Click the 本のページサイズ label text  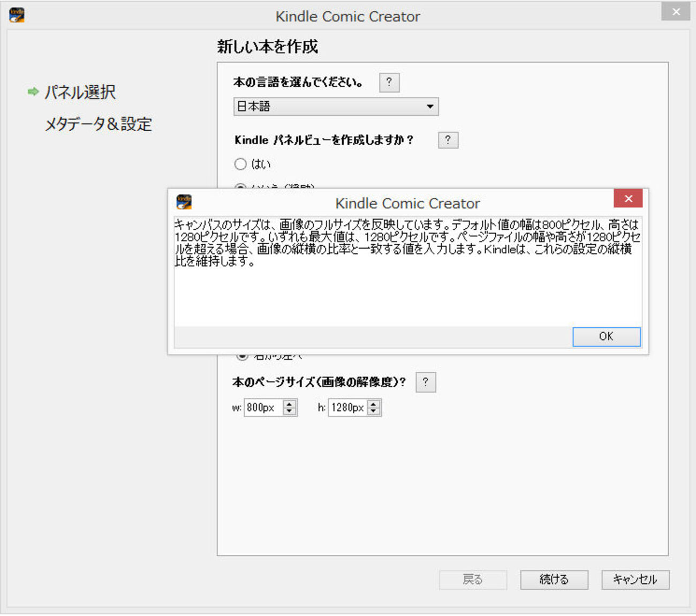[319, 382]
